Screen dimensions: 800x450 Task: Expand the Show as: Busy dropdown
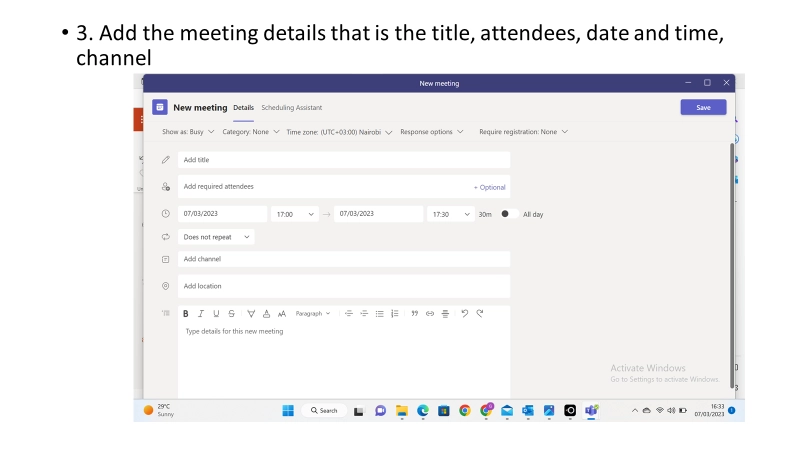click(188, 132)
